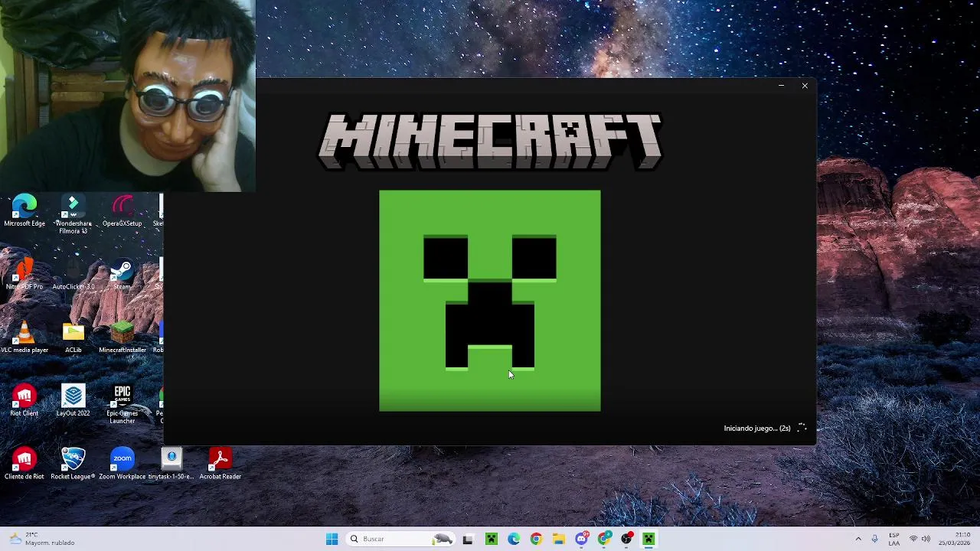Launch LayOut 2022 from the desktop

point(73,400)
